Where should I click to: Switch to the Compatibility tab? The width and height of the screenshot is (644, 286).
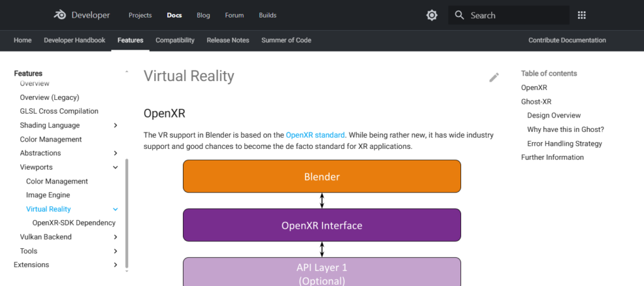click(175, 40)
